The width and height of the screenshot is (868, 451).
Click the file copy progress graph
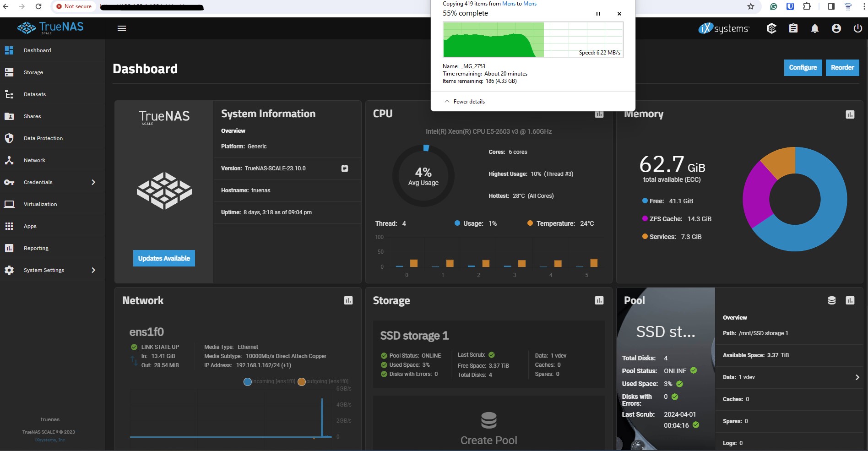pyautogui.click(x=532, y=39)
